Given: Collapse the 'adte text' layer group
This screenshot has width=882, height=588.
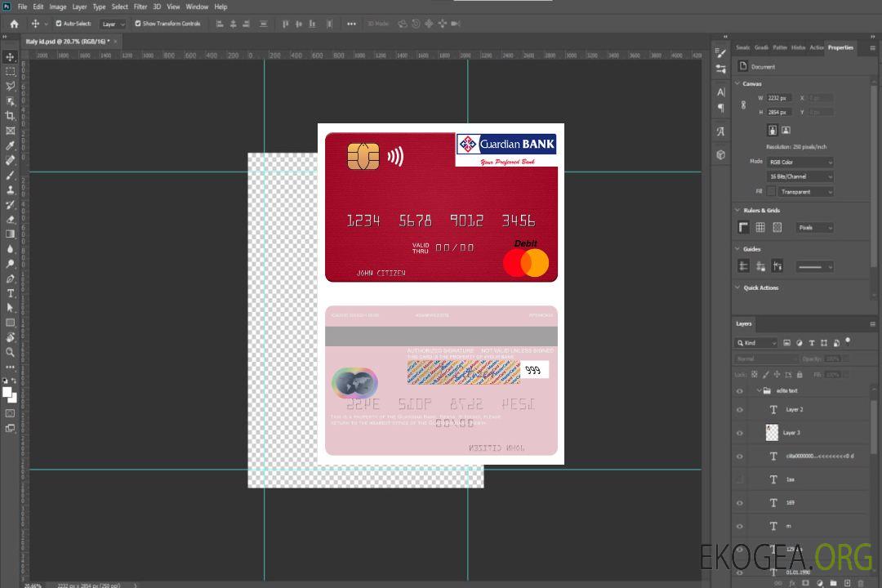Looking at the screenshot, I should click(759, 390).
